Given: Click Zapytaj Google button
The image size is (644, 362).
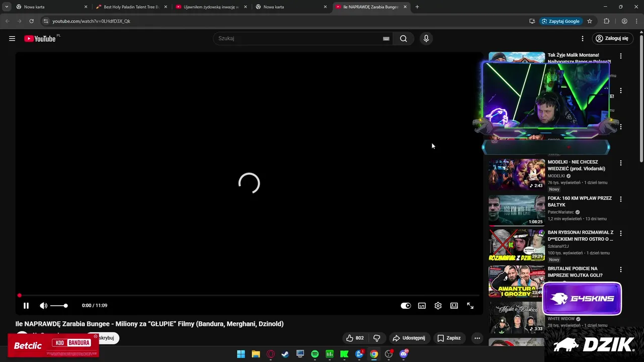Looking at the screenshot, I should point(561,21).
